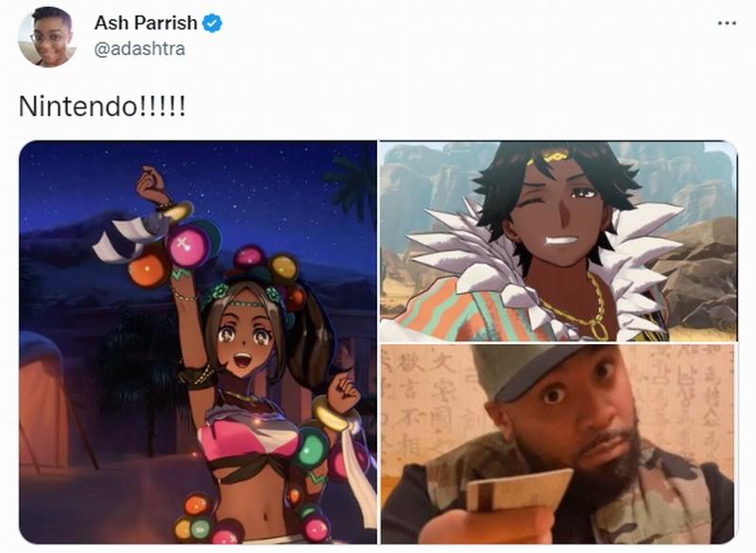Click the blue verified checkmark badge
756x553 pixels.
point(212,23)
